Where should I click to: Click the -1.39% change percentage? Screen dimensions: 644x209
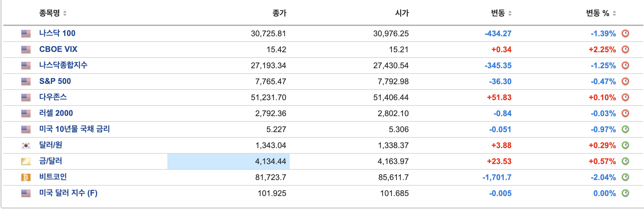603,34
